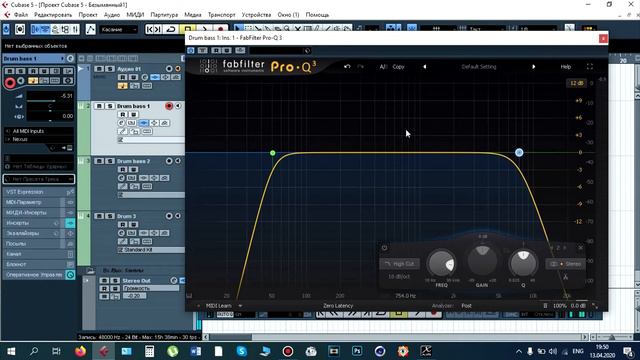Image resolution: width=640 pixels, height=360 pixels.
Task: Go to the previous preset with left arrow
Action: [x=424, y=67]
